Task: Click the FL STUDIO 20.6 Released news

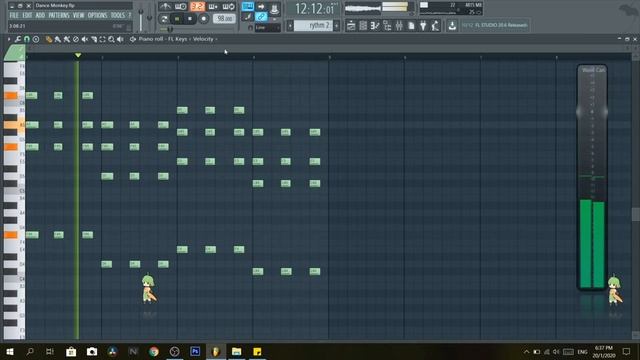Action: pyautogui.click(x=494, y=25)
